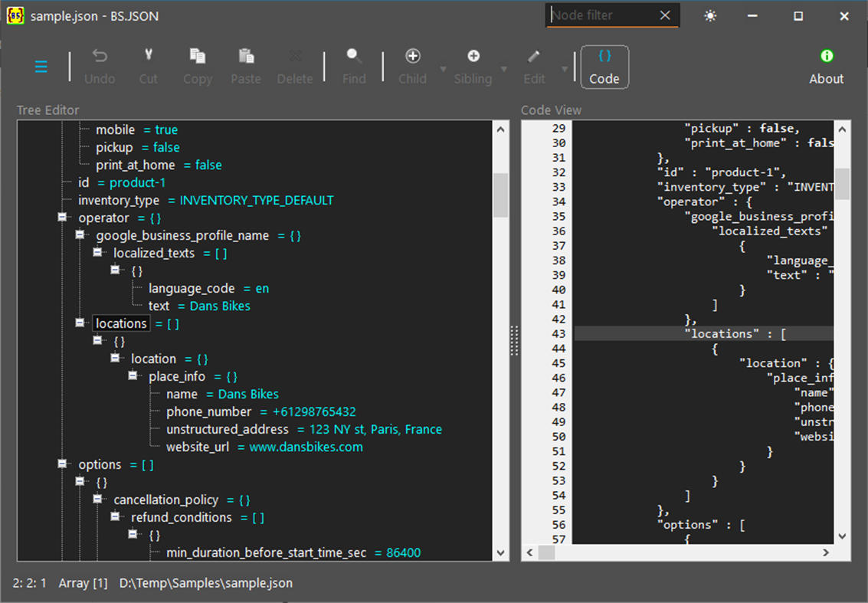Collapse the localized_texts node
The width and height of the screenshot is (868, 603).
coord(97,253)
